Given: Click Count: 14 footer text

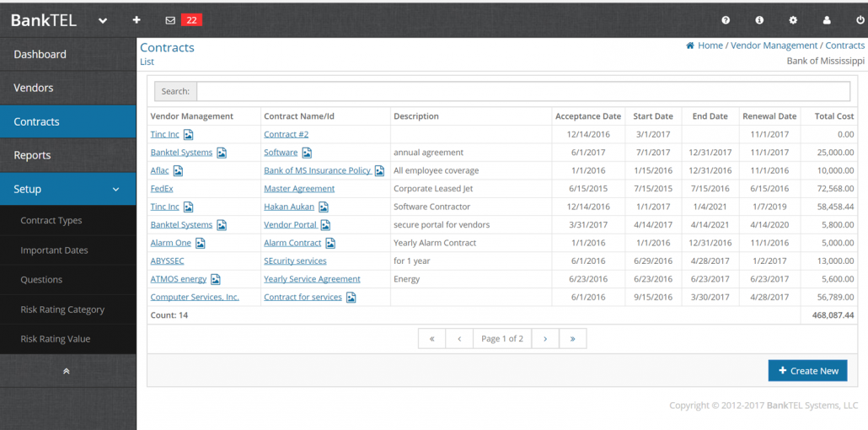Looking at the screenshot, I should tap(169, 315).
